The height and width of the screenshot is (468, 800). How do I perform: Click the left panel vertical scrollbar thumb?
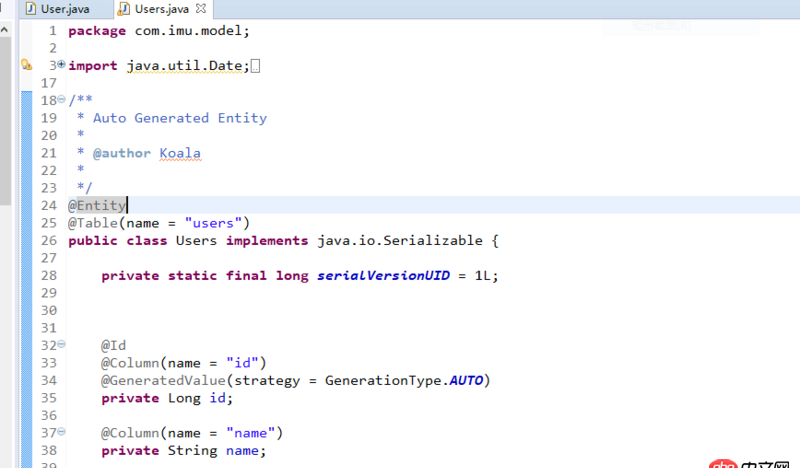point(5,120)
